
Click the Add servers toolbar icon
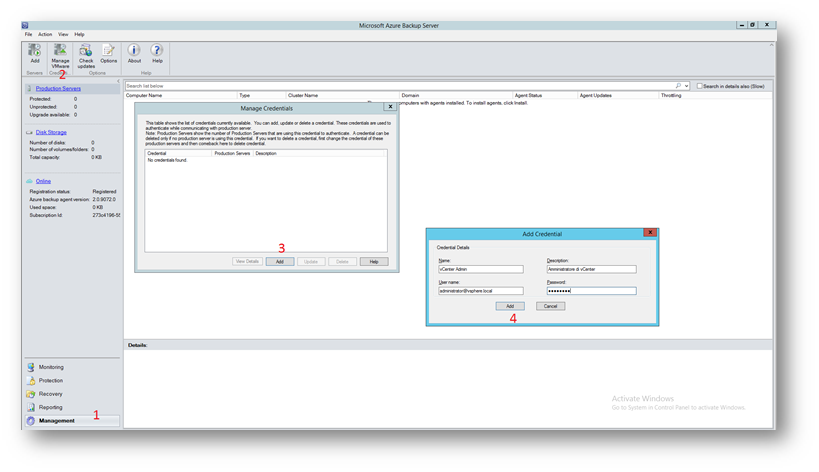tap(34, 53)
